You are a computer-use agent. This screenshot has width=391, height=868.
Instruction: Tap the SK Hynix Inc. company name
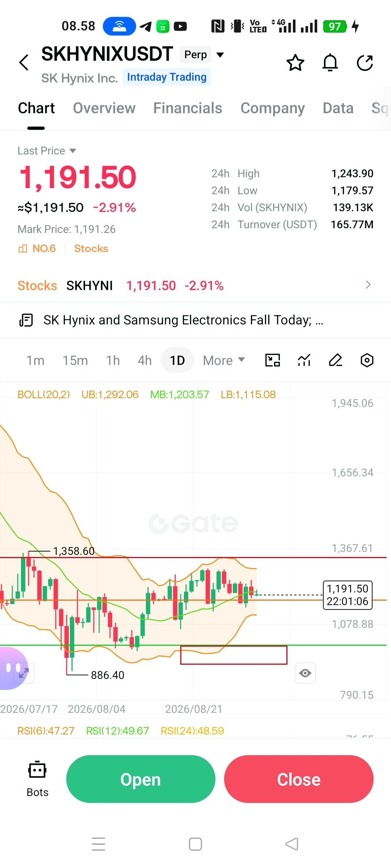pyautogui.click(x=80, y=78)
